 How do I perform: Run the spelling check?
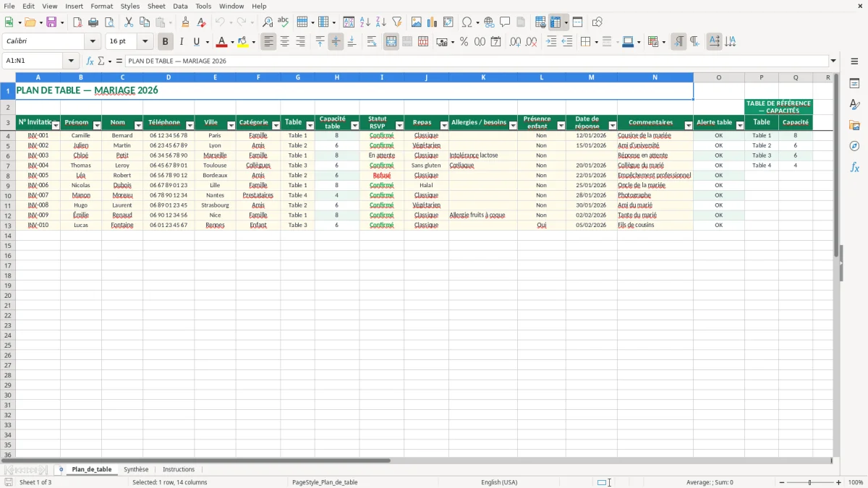coord(284,22)
